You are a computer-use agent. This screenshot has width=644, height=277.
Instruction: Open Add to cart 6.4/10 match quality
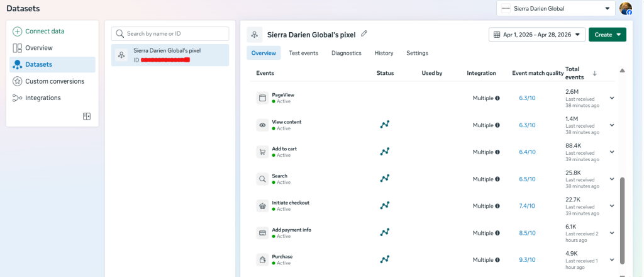tap(527, 152)
